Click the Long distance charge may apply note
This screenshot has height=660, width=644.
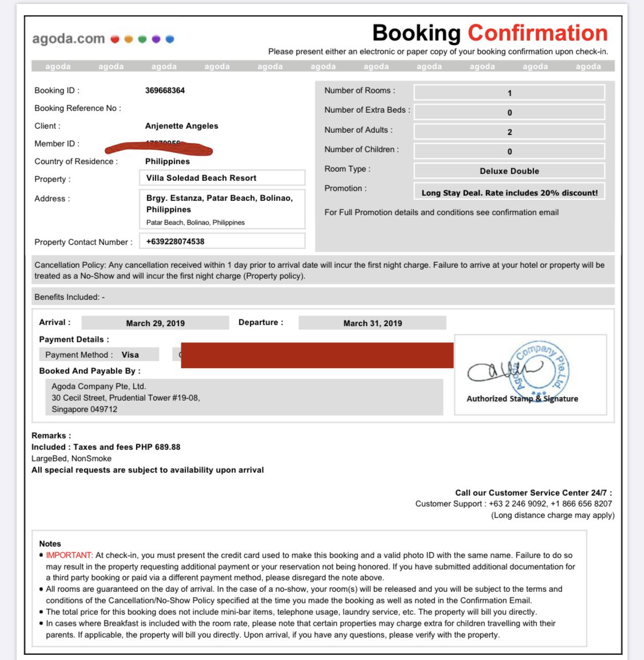point(552,515)
